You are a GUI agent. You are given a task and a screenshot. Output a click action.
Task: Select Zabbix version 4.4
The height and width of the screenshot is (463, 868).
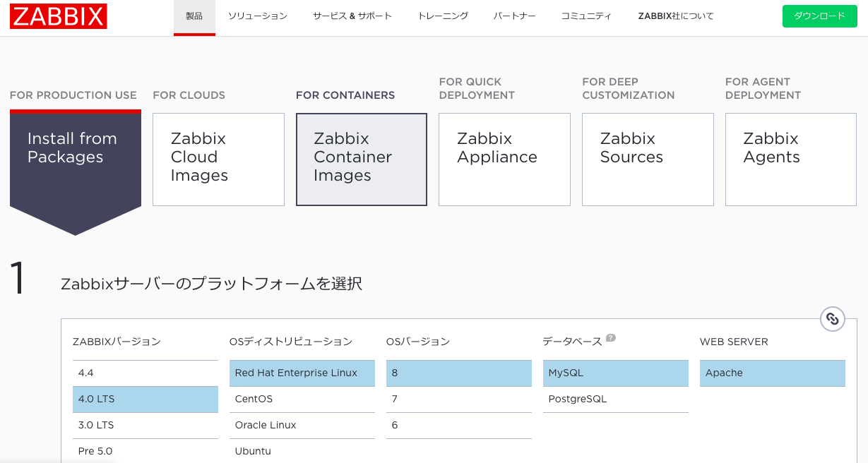coord(145,373)
